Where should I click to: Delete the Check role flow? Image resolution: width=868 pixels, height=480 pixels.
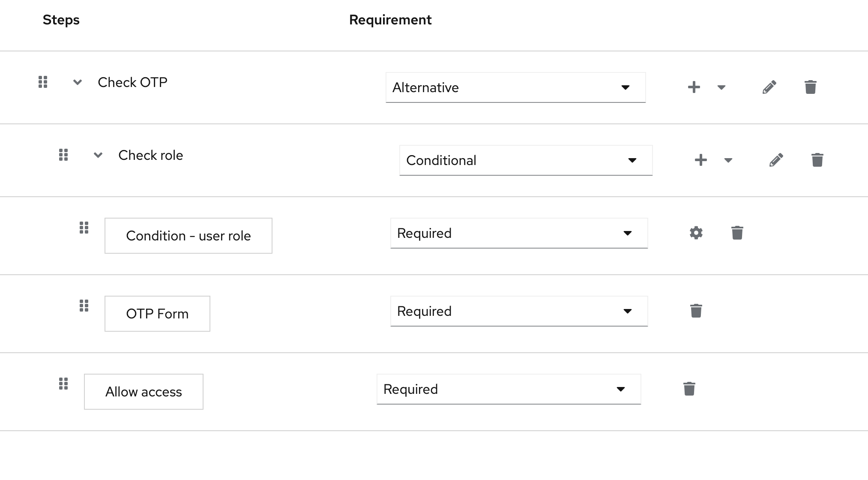point(817,160)
